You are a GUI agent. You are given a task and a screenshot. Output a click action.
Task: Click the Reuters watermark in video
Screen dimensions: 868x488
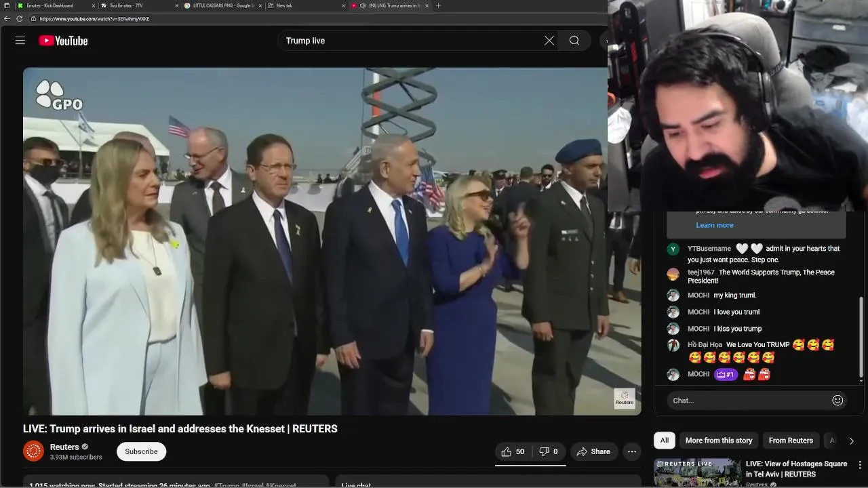click(x=625, y=399)
